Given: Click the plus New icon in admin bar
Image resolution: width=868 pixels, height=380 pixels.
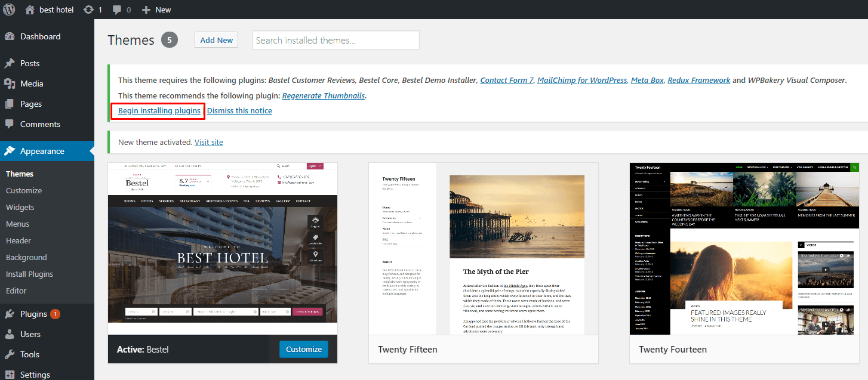Looking at the screenshot, I should click(146, 10).
